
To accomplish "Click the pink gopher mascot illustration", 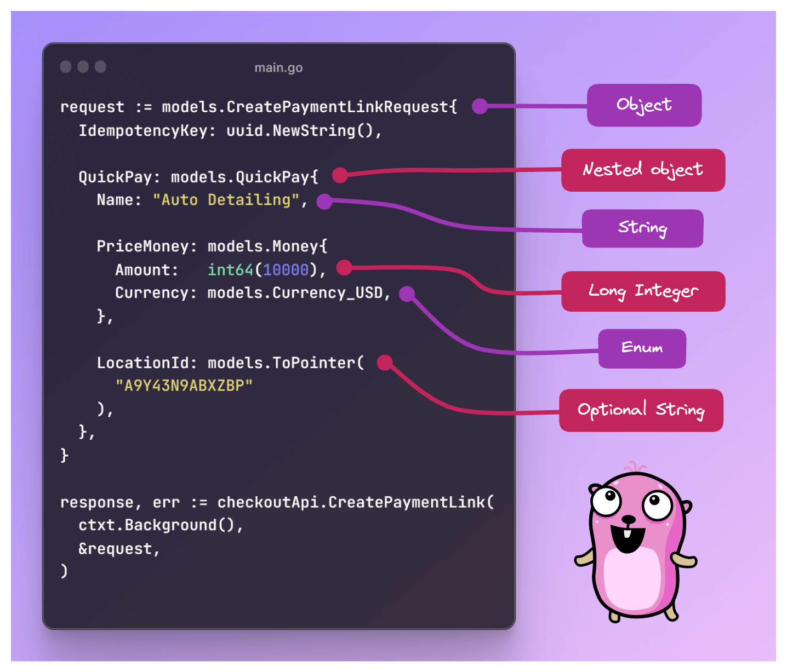I will 636,548.
